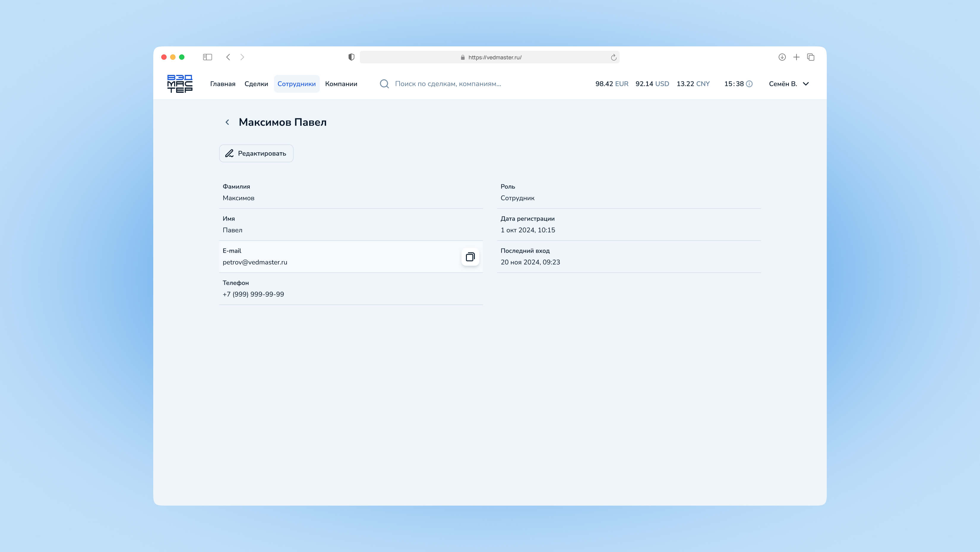Image resolution: width=980 pixels, height=552 pixels.
Task: Toggle the browser sidebar icon
Action: 207,57
